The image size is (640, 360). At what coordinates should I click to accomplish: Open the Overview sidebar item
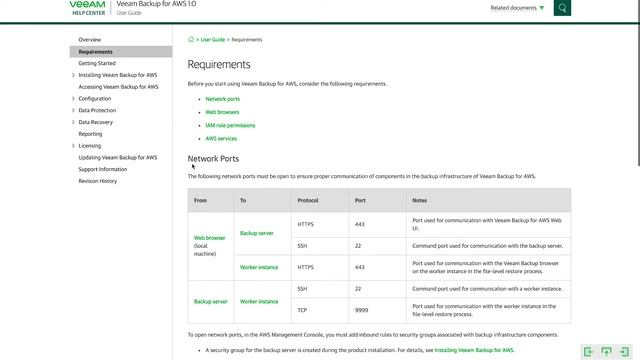click(90, 40)
